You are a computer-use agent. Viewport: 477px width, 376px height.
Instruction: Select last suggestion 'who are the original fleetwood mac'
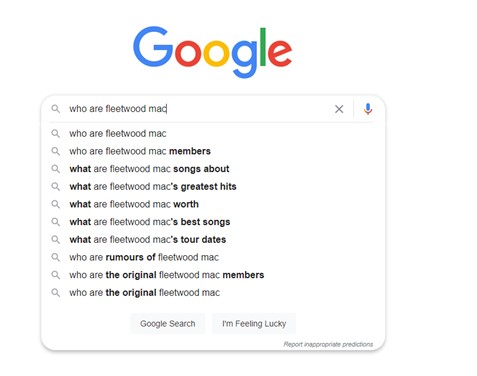click(x=213, y=293)
